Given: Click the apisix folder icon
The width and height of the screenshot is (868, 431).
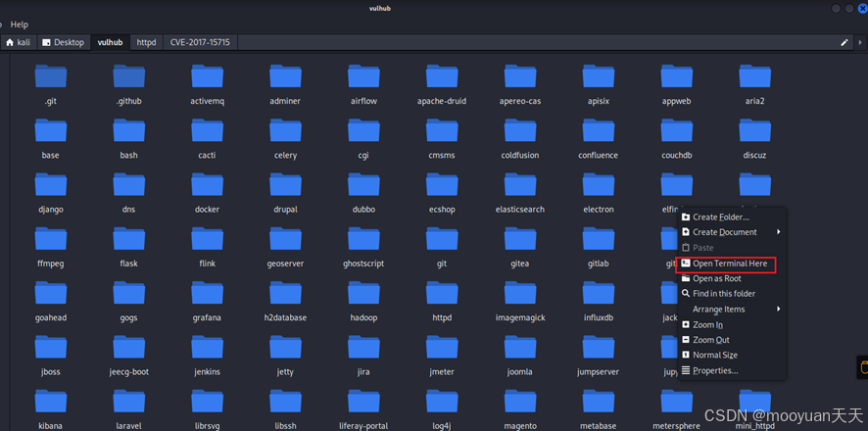Looking at the screenshot, I should (x=599, y=76).
